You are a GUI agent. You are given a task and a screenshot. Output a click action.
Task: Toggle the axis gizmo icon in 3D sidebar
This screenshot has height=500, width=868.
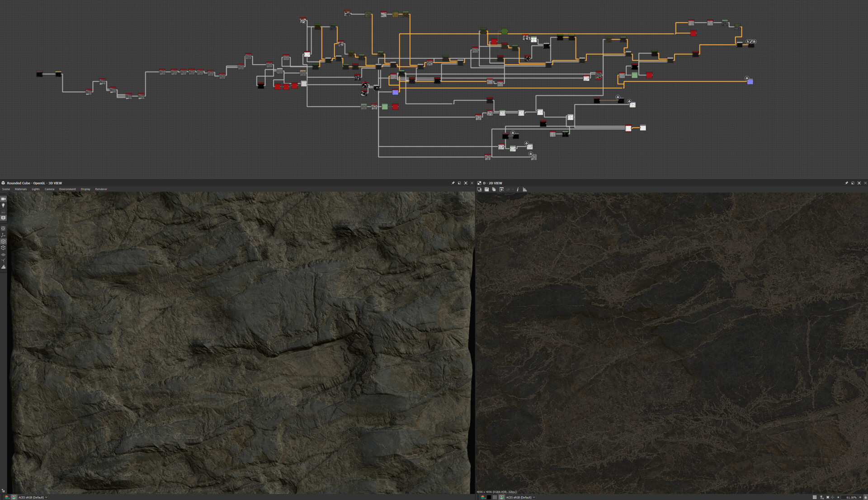pyautogui.click(x=3, y=235)
